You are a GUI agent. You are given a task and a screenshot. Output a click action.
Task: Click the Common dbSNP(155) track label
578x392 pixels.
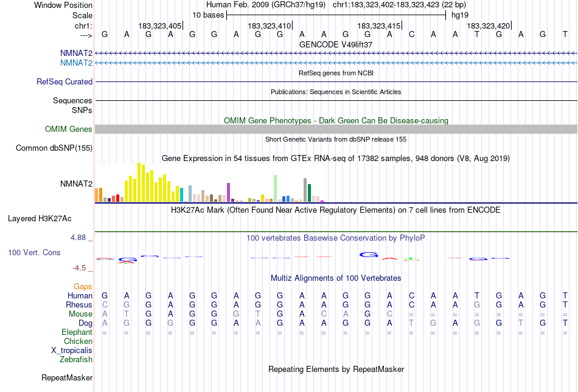[54, 148]
